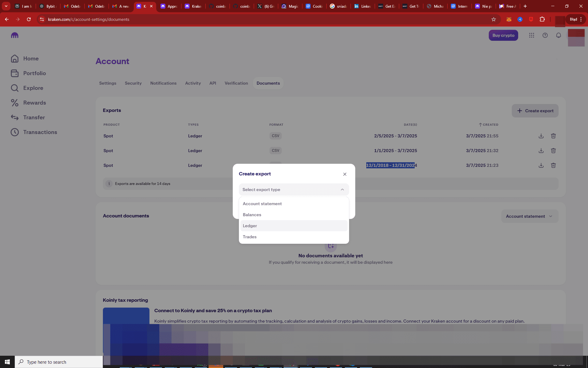Click the Windows search box
Image resolution: width=588 pixels, height=368 pixels.
(x=59, y=362)
